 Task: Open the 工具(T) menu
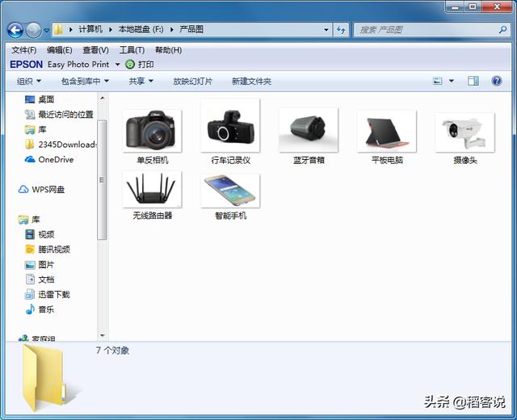tap(132, 50)
